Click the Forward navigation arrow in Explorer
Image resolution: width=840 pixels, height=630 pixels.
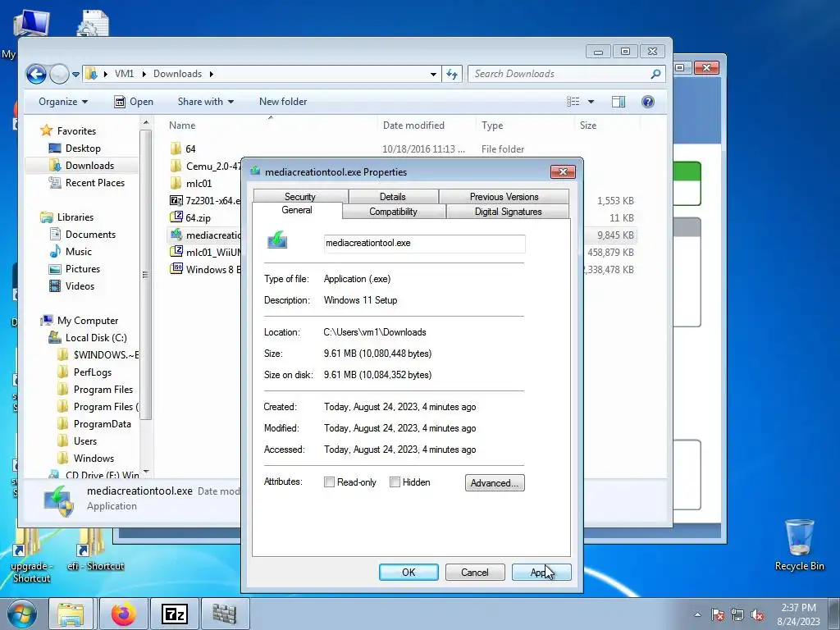(x=59, y=74)
